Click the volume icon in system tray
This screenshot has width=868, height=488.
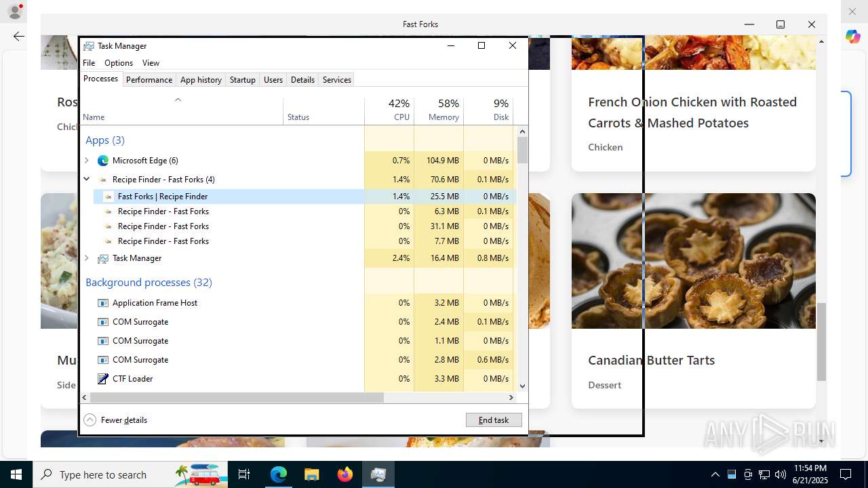point(781,474)
